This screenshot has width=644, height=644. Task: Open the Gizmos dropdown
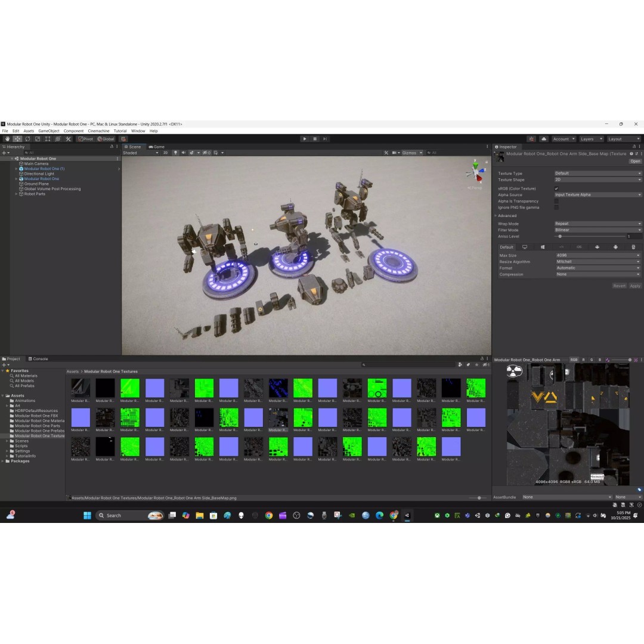point(412,153)
